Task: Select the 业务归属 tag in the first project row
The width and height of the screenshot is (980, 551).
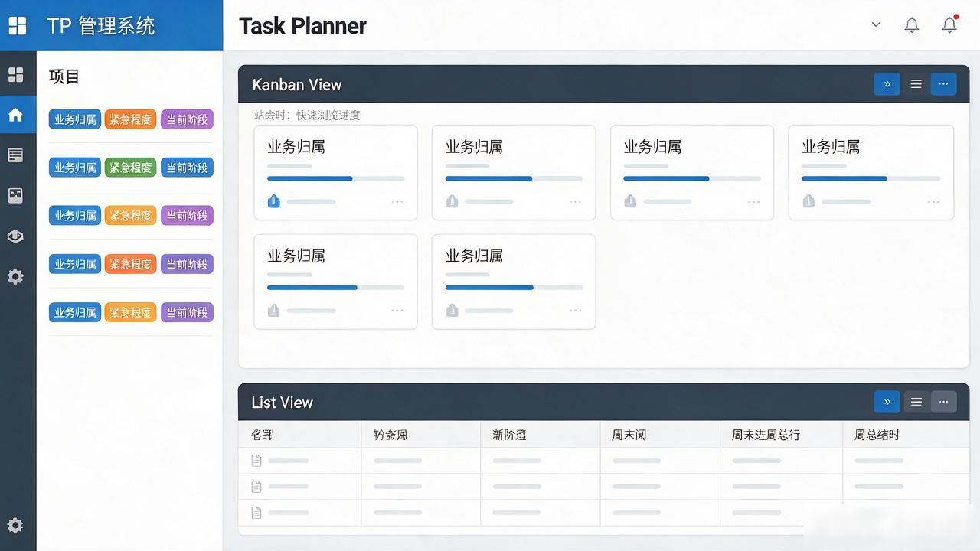Action: tap(75, 119)
